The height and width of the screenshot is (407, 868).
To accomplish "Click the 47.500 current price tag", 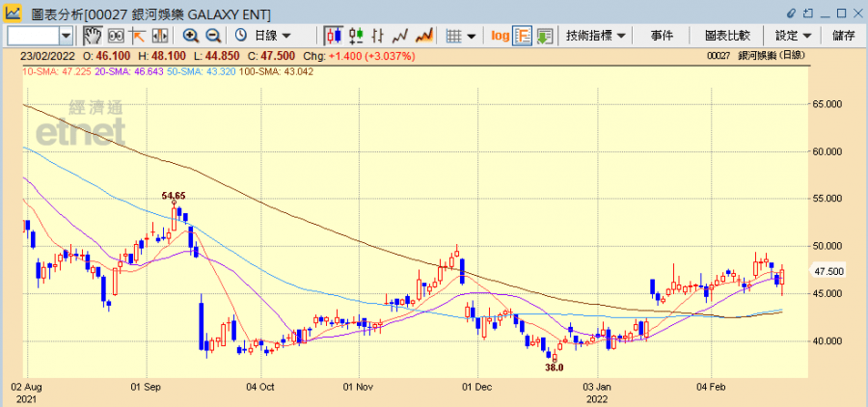I will (x=828, y=271).
